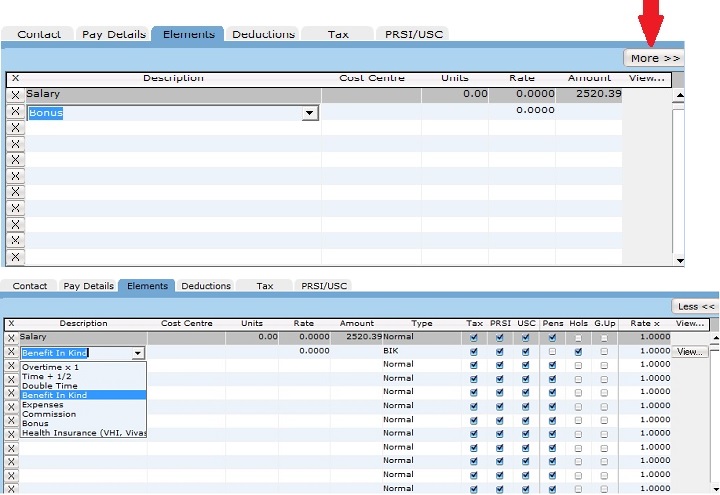
Task: Collapse the Benefit In Kind dropdown arrow
Action: pyautogui.click(x=138, y=353)
